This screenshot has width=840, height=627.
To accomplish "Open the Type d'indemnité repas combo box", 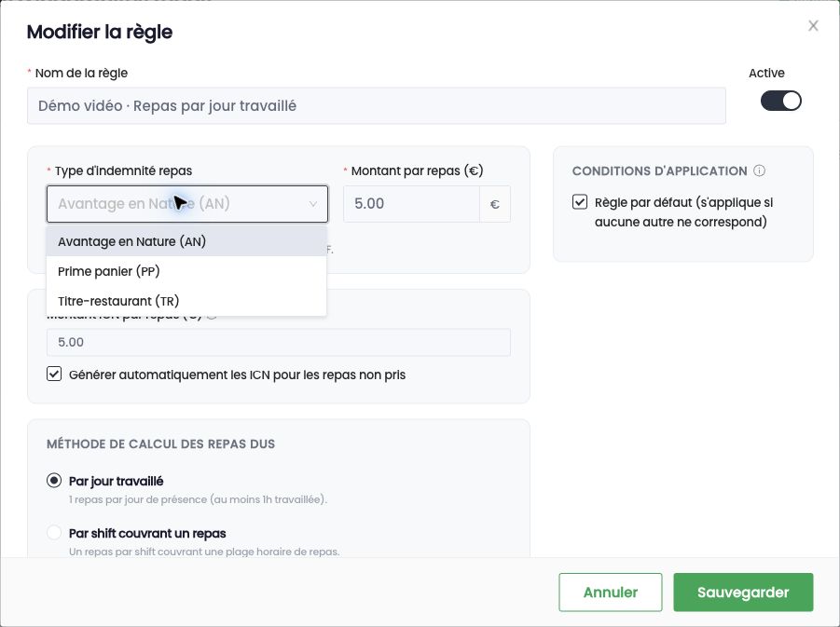I will [187, 204].
